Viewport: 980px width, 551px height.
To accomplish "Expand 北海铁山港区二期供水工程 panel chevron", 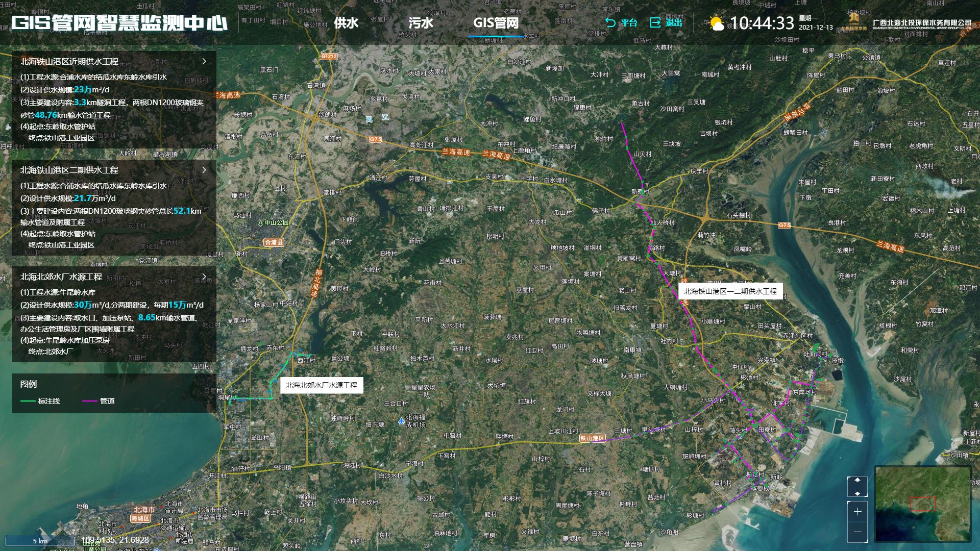I will pos(204,170).
